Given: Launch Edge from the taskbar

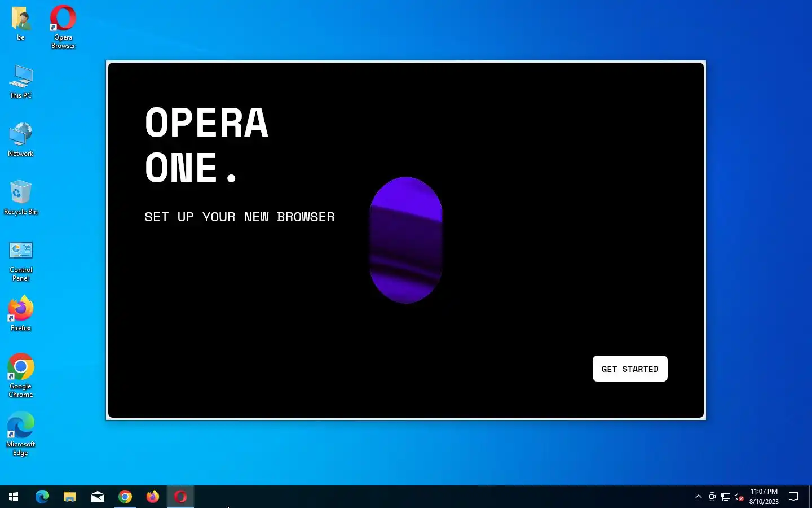Looking at the screenshot, I should (x=42, y=497).
